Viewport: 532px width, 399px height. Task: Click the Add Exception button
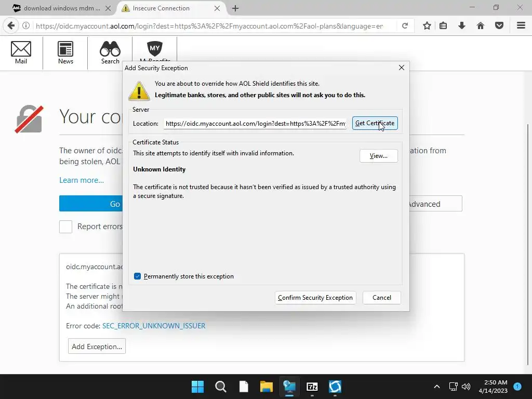coord(97,347)
